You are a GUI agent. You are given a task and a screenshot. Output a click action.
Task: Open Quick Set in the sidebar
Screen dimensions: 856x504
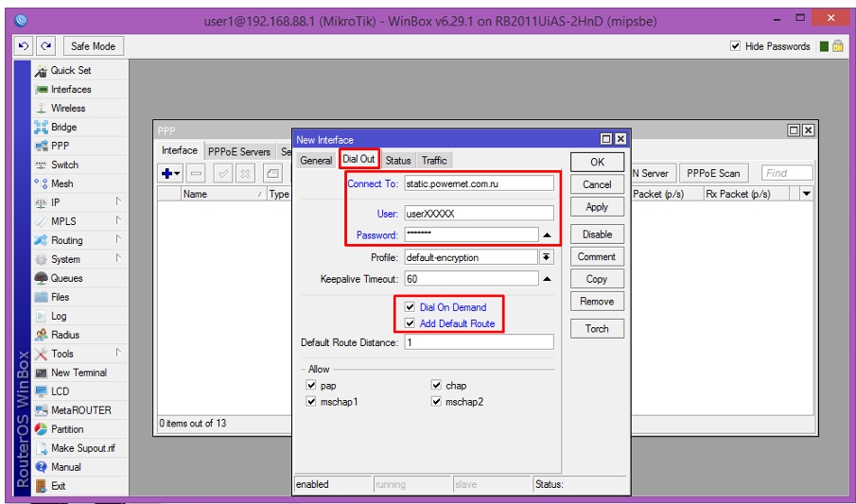[79, 70]
